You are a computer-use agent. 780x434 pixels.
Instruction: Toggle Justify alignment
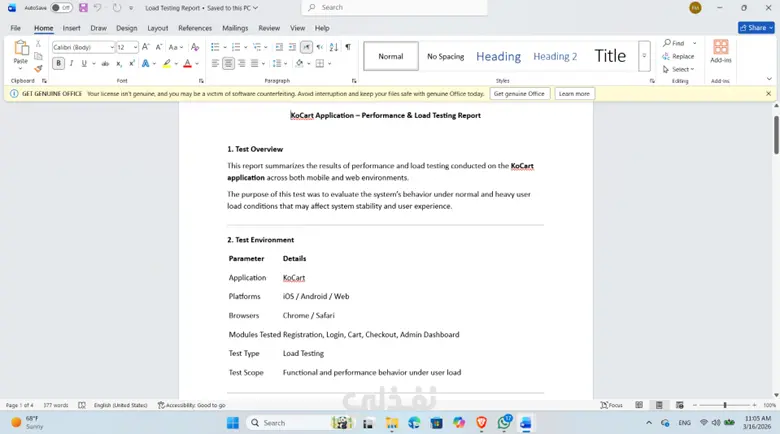click(x=254, y=63)
